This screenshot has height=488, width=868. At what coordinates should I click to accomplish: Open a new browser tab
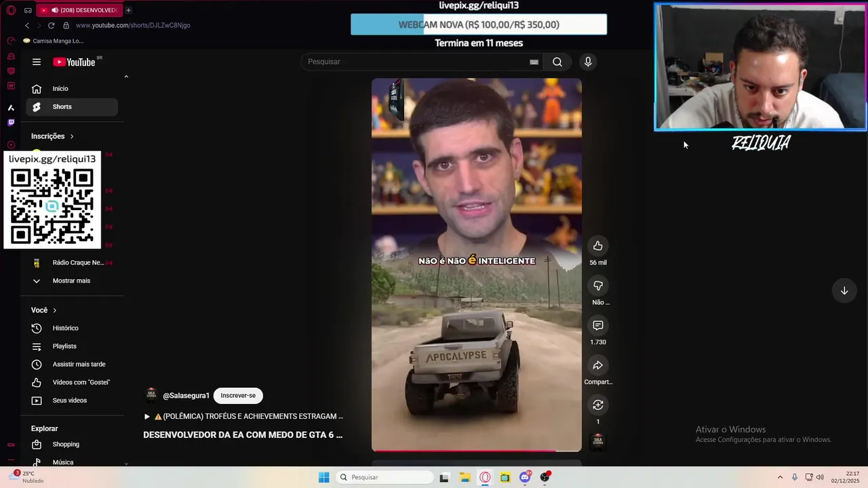(x=128, y=10)
